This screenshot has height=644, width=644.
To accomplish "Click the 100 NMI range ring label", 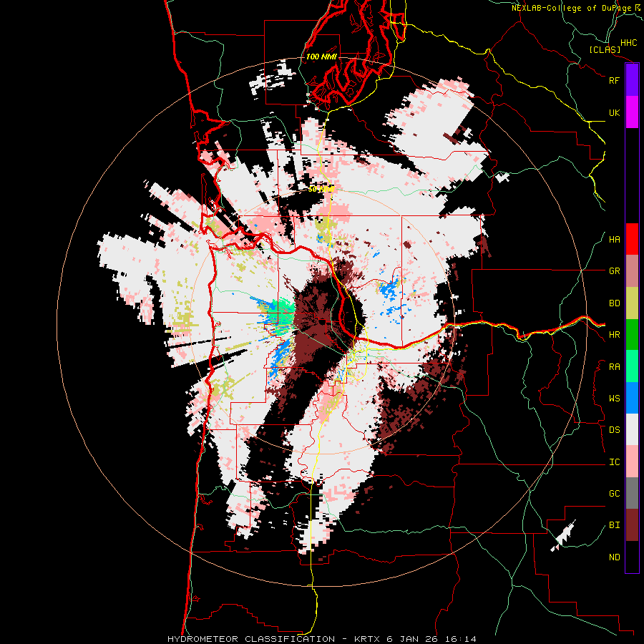I will coord(321,57).
